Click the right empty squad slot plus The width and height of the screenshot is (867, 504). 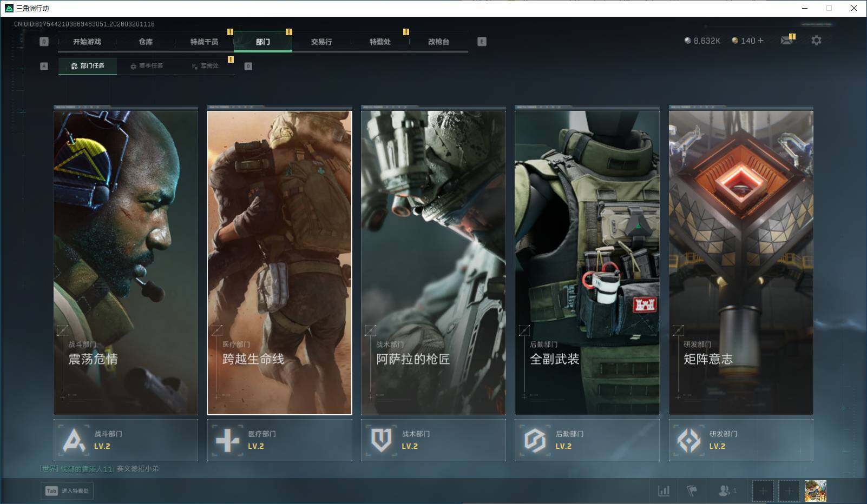[789, 491]
